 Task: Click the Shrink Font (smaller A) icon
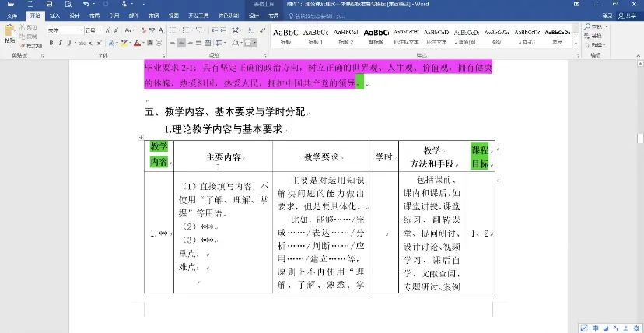click(x=116, y=30)
